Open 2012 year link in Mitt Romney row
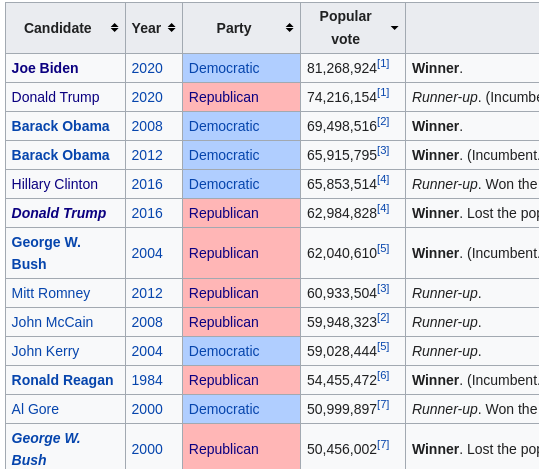The image size is (539, 469). click(x=147, y=293)
